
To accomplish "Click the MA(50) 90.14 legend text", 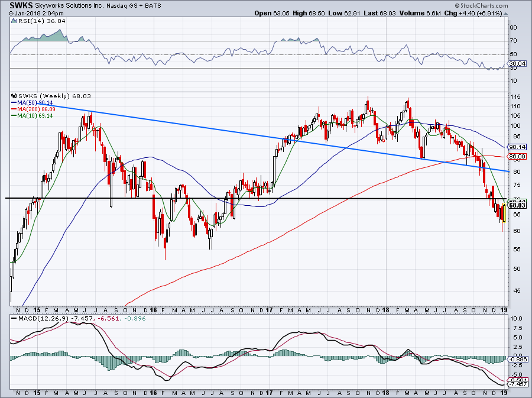I will pyautogui.click(x=35, y=102).
